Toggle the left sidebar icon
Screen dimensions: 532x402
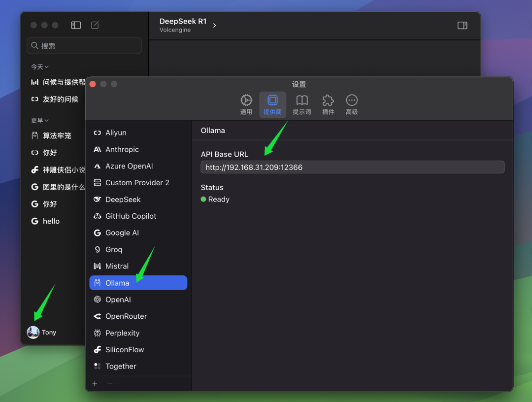[76, 25]
